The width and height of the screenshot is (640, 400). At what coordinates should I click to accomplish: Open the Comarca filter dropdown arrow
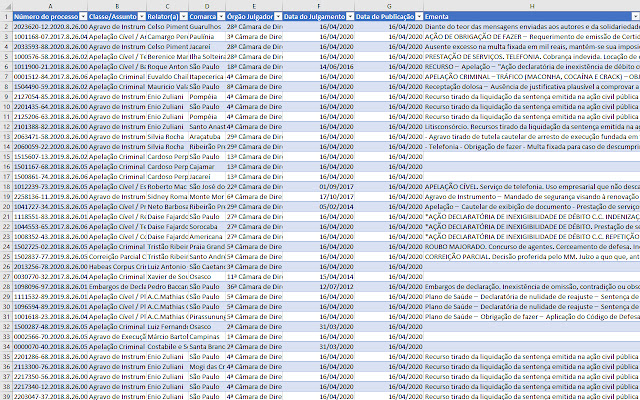click(217, 17)
